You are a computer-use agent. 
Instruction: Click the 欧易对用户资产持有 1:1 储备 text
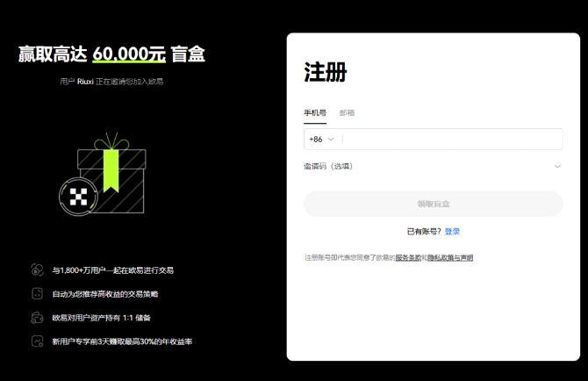pos(101,318)
